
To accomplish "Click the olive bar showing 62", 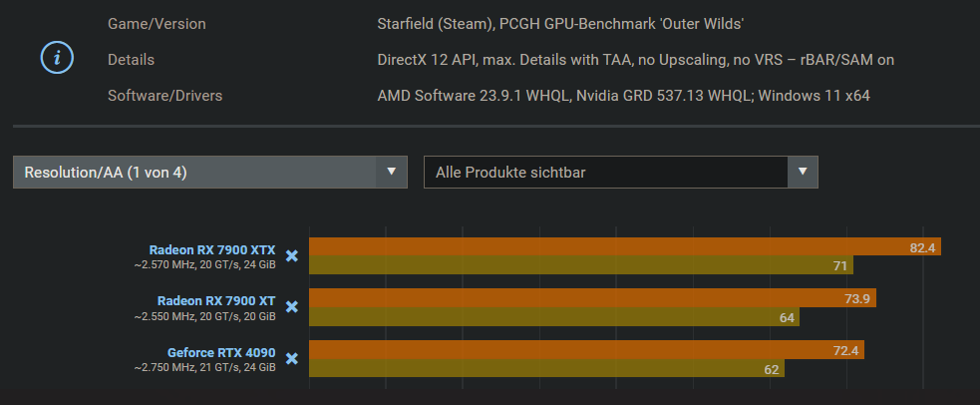I will [x=546, y=368].
